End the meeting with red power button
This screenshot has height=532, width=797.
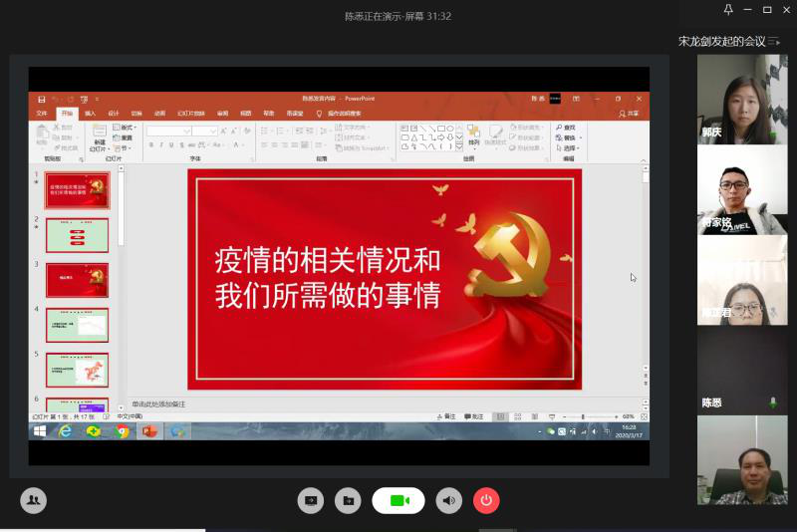click(486, 500)
